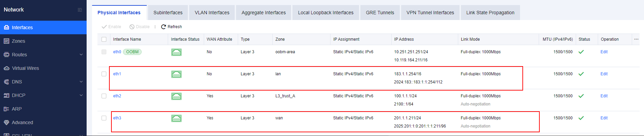Toggle the select-all header checkbox
This screenshot has height=136, width=644.
pyautogui.click(x=104, y=39)
